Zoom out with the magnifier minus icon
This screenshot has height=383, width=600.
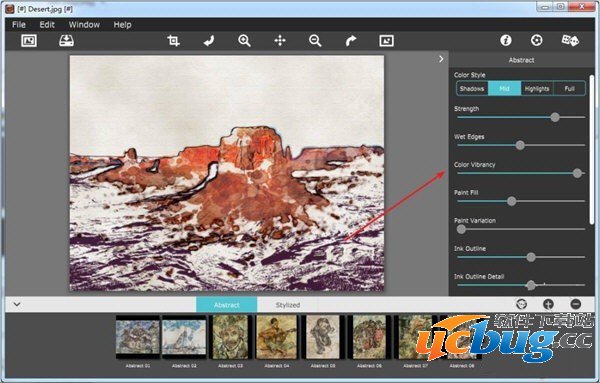coord(315,41)
